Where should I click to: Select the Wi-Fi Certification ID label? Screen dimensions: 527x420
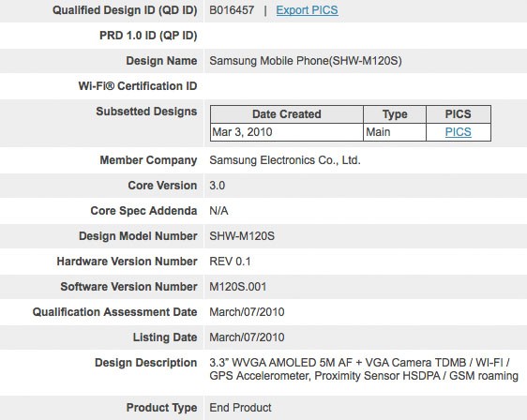tap(138, 86)
